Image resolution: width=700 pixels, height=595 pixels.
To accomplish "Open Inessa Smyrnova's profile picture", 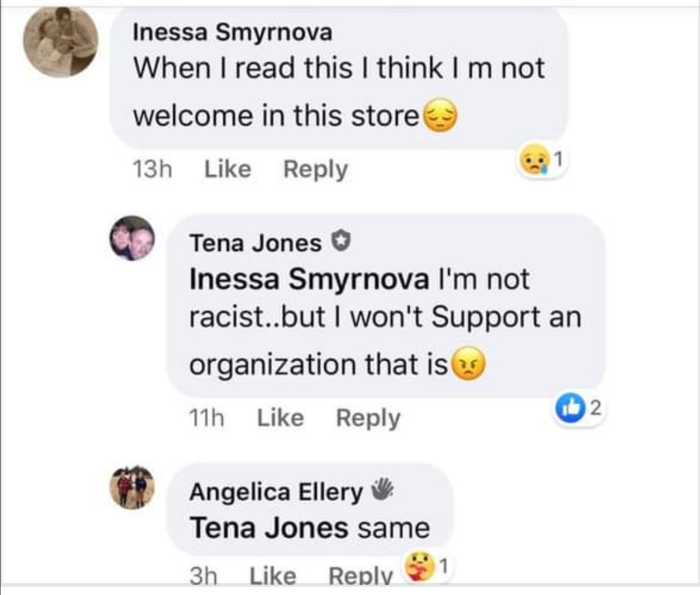I will tap(60, 42).
